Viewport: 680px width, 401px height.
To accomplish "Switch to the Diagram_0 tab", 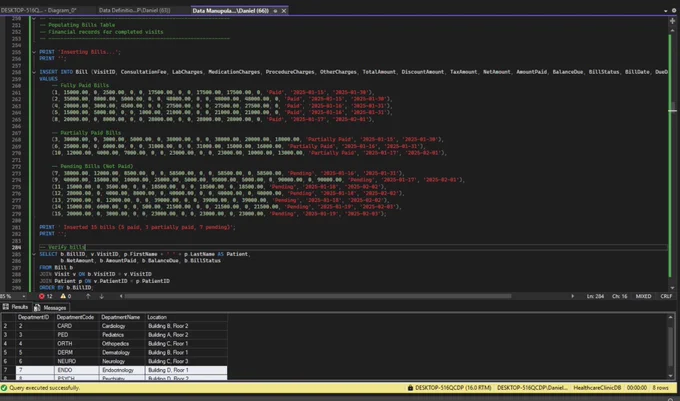I will coord(39,10).
